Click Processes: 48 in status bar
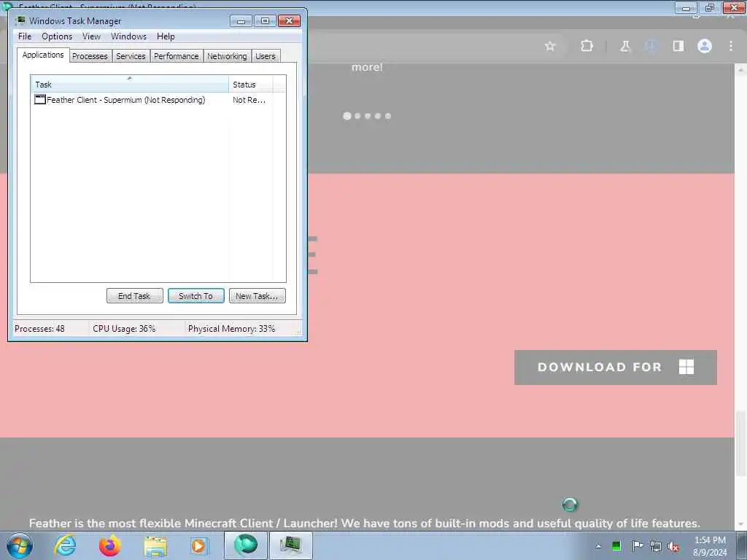Viewport: 747px width, 560px height. [x=39, y=329]
